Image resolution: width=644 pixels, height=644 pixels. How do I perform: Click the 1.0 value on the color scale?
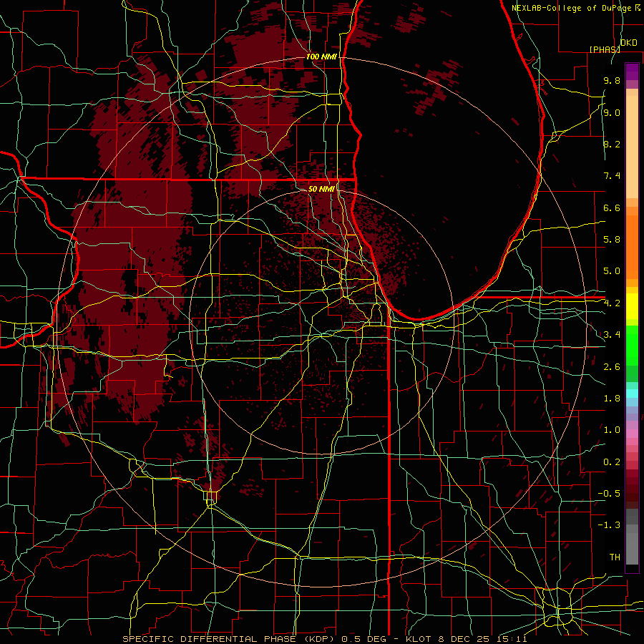(612, 430)
